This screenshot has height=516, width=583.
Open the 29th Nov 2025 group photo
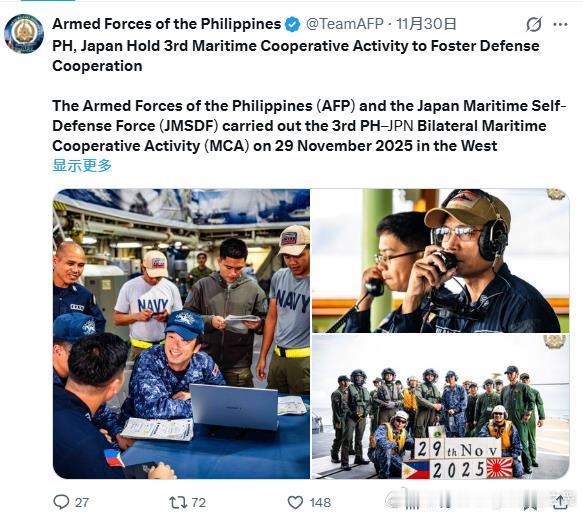[x=440, y=406]
